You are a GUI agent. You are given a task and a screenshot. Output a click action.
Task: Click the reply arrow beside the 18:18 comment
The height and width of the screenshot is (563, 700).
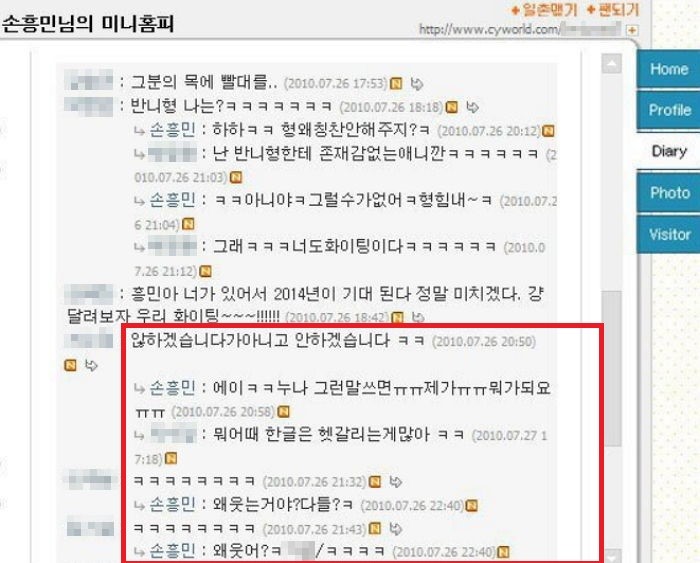472,107
